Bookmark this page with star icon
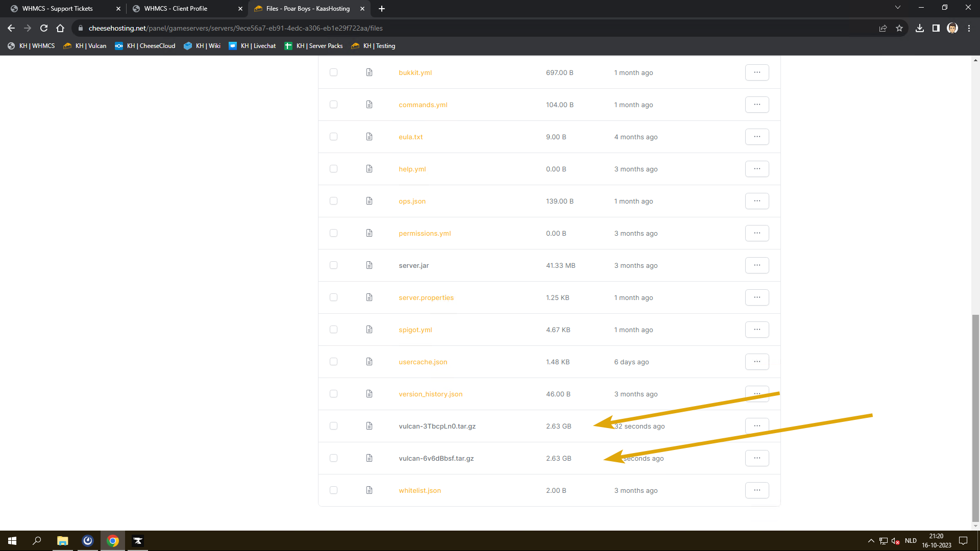 [899, 28]
